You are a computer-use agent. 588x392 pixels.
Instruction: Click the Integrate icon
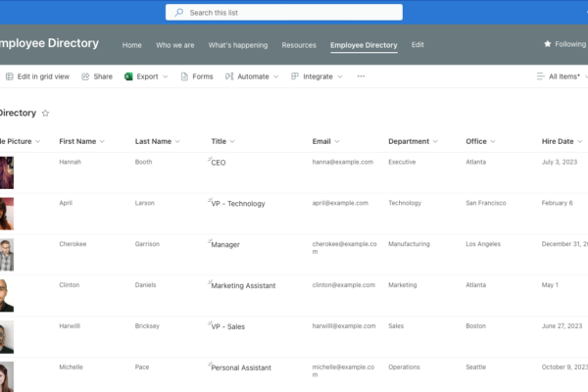295,76
